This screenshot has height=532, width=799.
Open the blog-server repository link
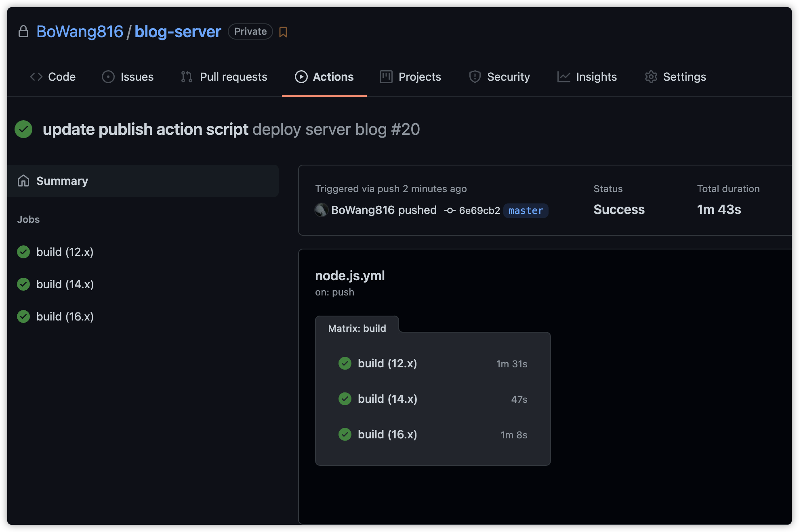[x=178, y=31]
